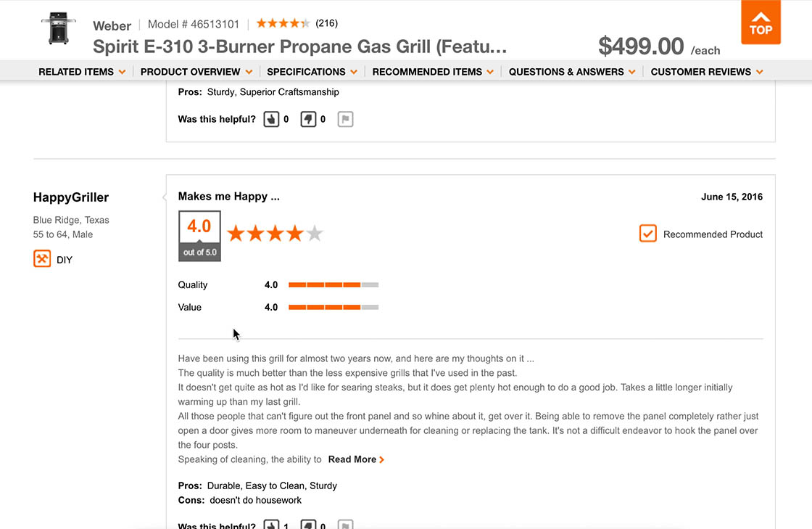Flag the Sturdy review as inappropriate
Image resolution: width=812 pixels, height=529 pixels.
click(345, 119)
